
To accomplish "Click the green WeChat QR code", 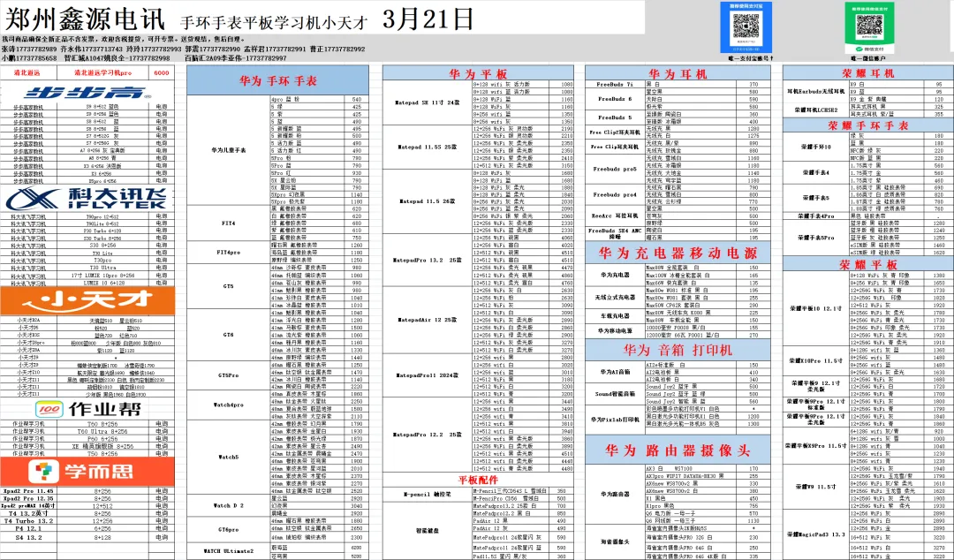I will point(869,27).
